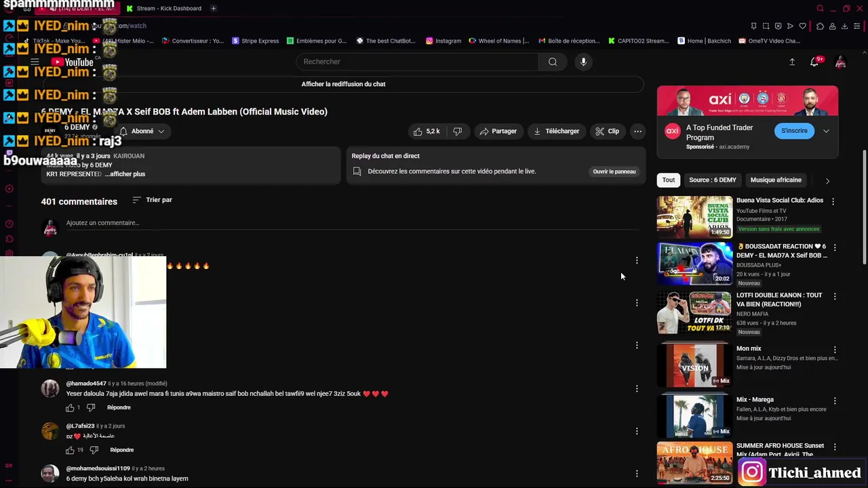The height and width of the screenshot is (488, 868).
Task: Download the video with Télécharger
Action: point(556,131)
